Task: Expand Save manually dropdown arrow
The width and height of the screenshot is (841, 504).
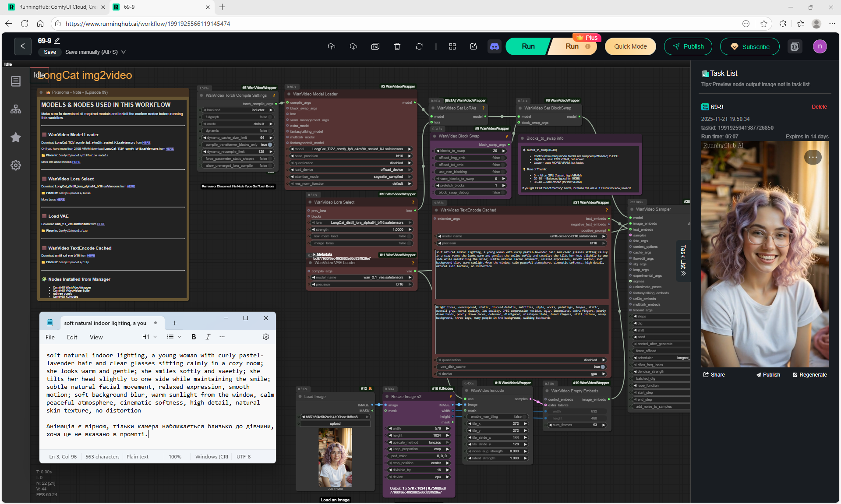Action: (124, 52)
